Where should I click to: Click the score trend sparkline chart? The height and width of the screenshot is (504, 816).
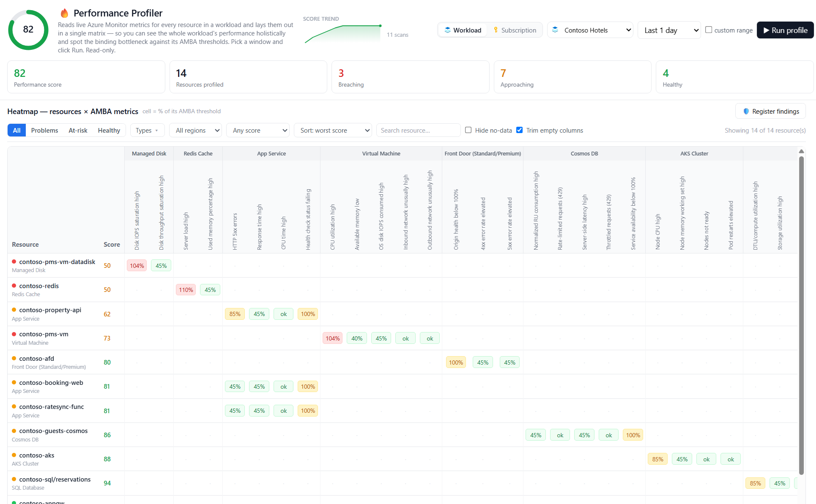(x=343, y=34)
